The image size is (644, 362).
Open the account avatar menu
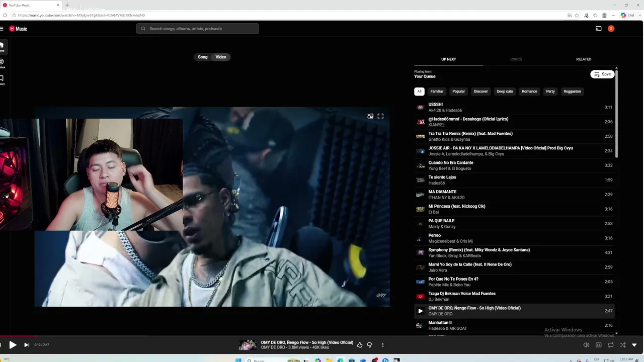click(611, 29)
